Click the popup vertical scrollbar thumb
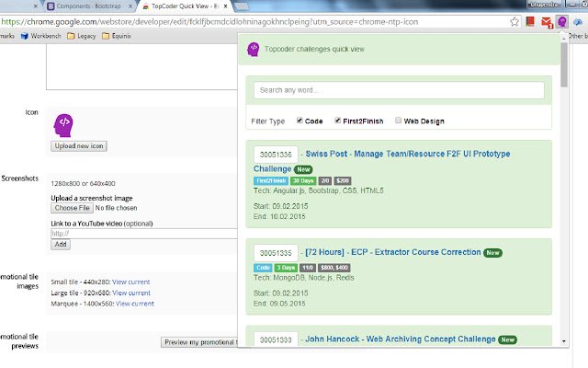588x368 pixels. pyautogui.click(x=563, y=64)
